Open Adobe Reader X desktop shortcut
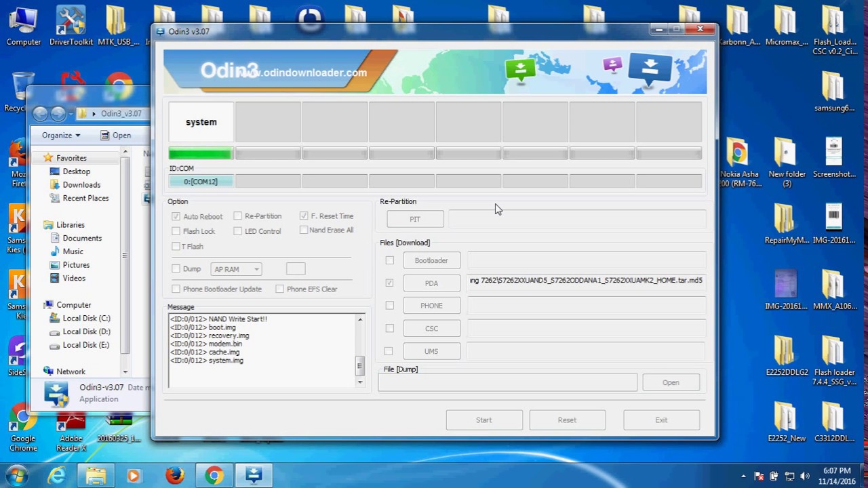Image resolution: width=868 pixels, height=488 pixels. 71,429
